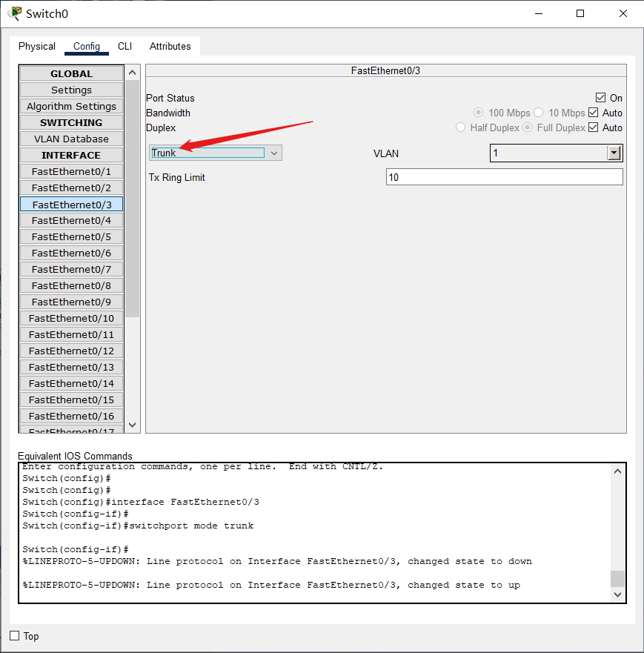Viewport: 644px width, 653px height.
Task: Select interface FastEthernet0/4
Action: (x=72, y=220)
